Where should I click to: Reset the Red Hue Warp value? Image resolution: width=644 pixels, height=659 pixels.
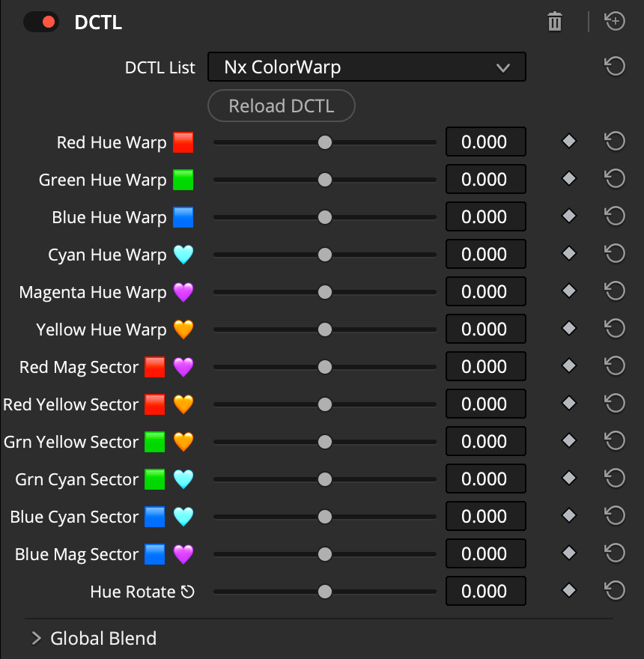pyautogui.click(x=615, y=142)
